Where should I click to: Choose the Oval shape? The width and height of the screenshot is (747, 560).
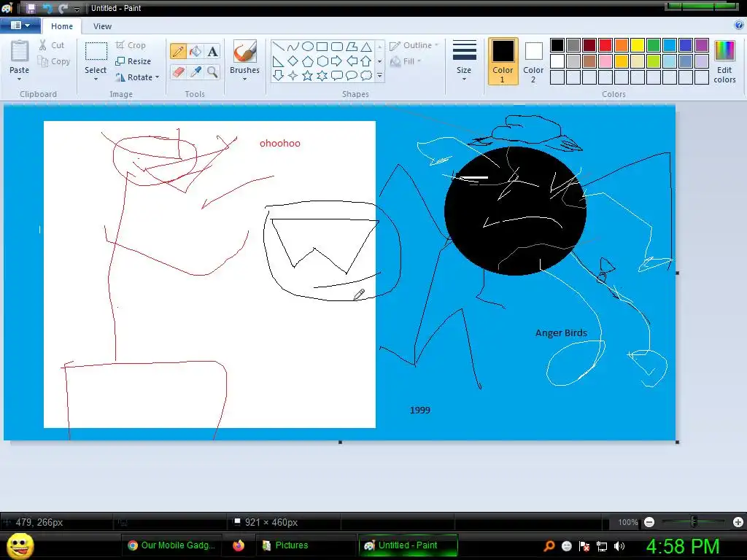[x=308, y=46]
